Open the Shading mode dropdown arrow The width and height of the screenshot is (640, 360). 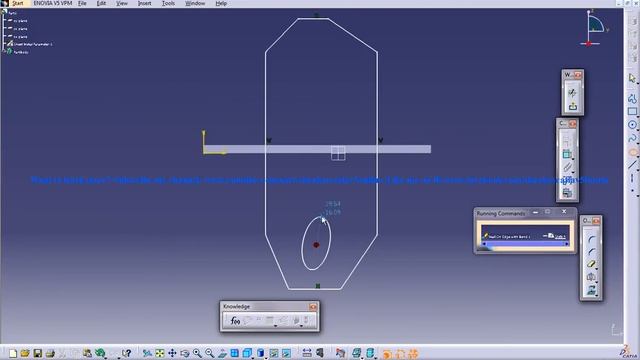tap(266, 358)
